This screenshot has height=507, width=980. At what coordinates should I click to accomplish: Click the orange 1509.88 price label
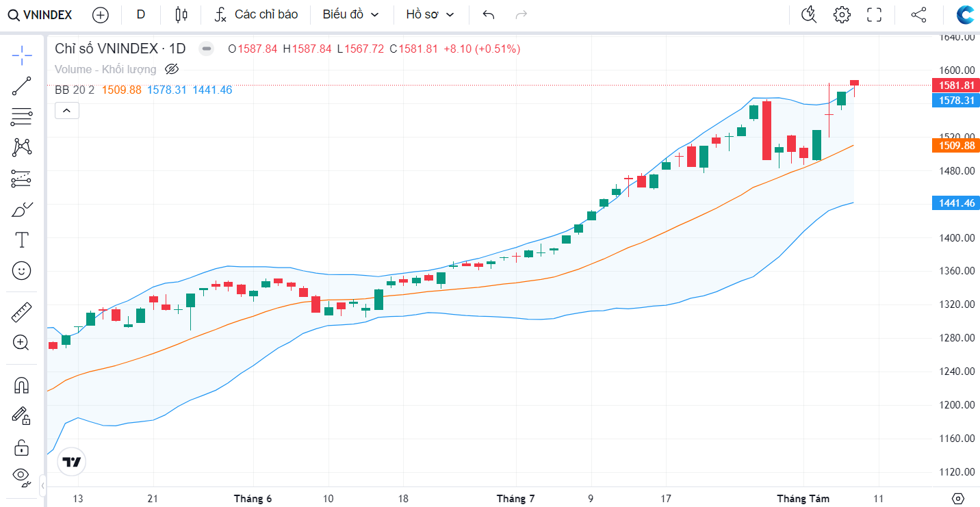(x=955, y=146)
